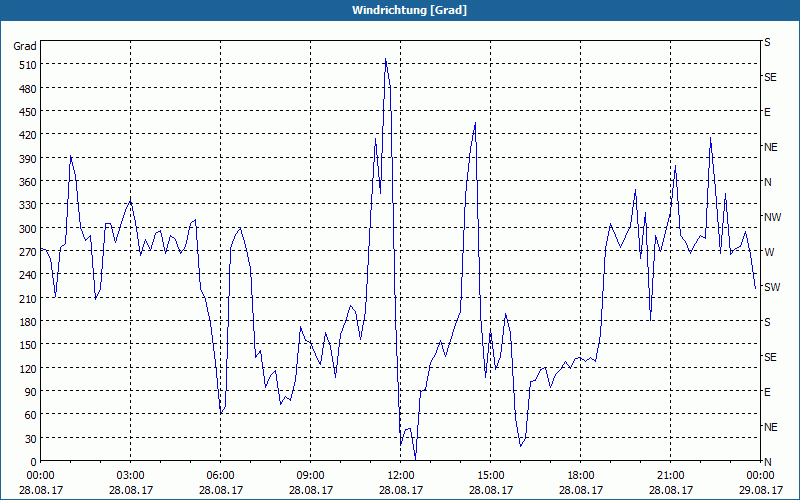The image size is (800, 500).
Task: Click the 03:00 time axis label
Action: [131, 476]
